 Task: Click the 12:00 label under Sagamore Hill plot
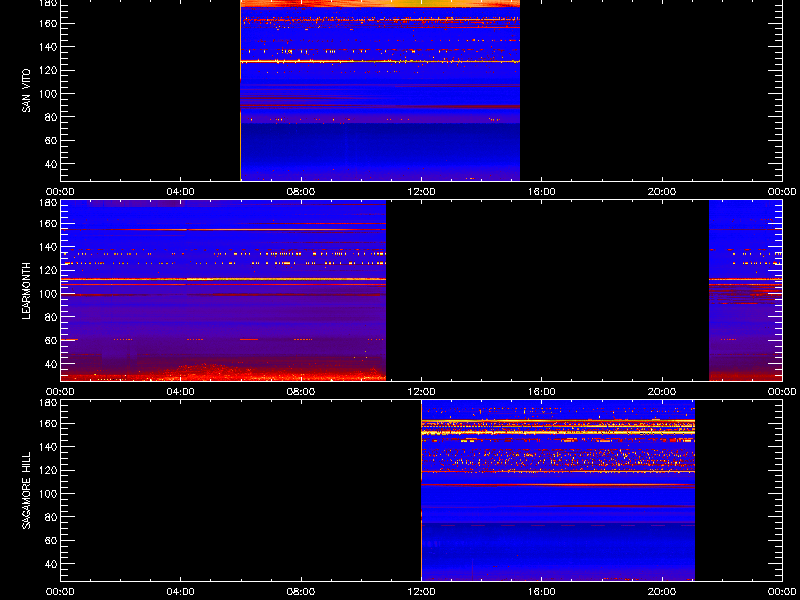(x=421, y=592)
